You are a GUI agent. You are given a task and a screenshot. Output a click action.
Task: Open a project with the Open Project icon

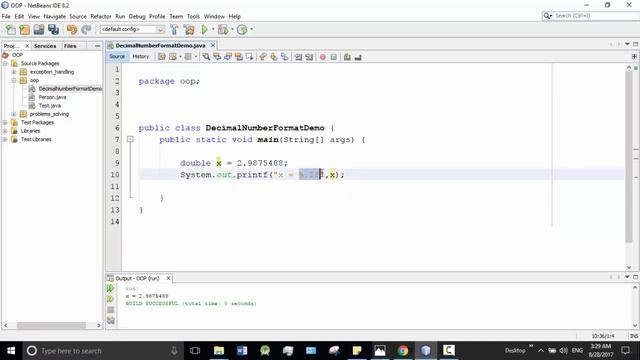[x=39, y=29]
